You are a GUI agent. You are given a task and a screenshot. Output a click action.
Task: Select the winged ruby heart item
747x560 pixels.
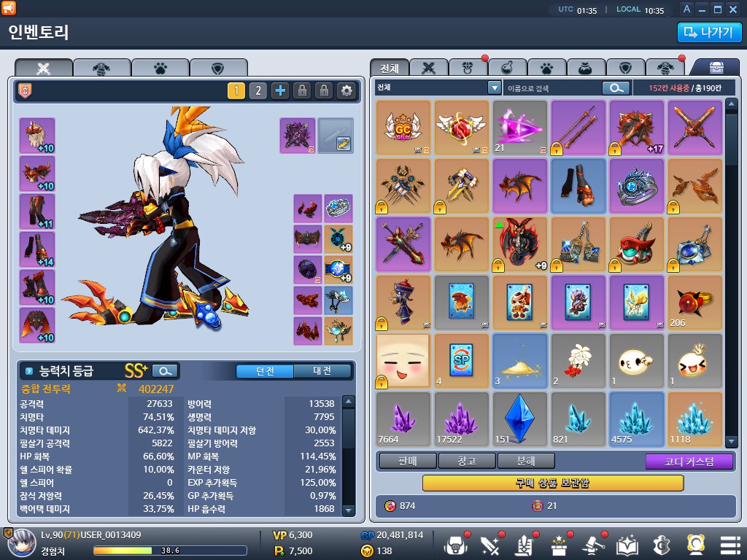tap(462, 128)
